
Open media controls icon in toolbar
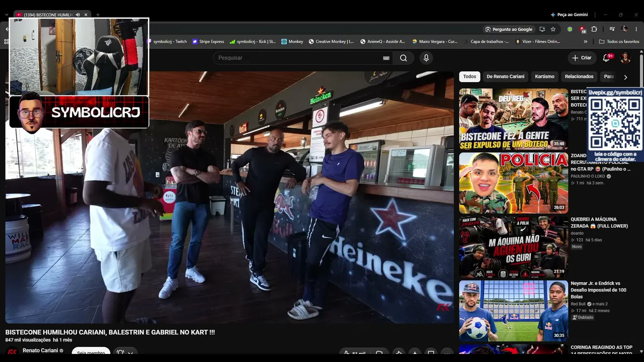coord(612,29)
